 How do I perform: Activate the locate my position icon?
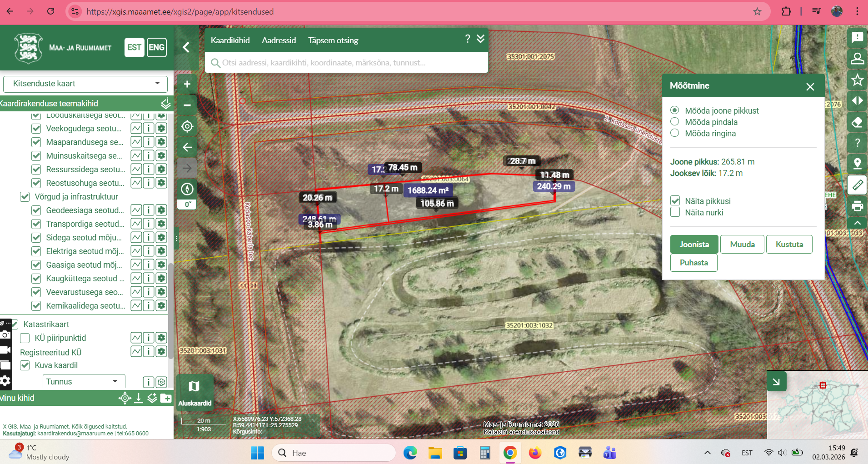(187, 126)
